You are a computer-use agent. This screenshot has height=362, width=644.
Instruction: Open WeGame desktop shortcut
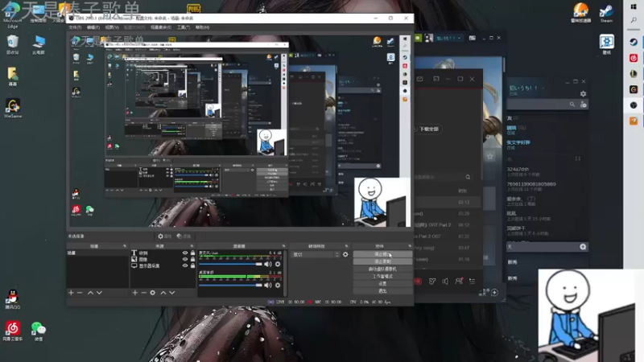[x=13, y=109]
